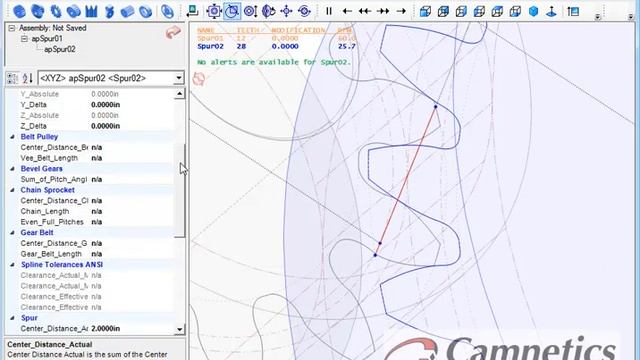Click the spin view tool icon
The width and height of the screenshot is (640, 360).
click(x=304, y=11)
